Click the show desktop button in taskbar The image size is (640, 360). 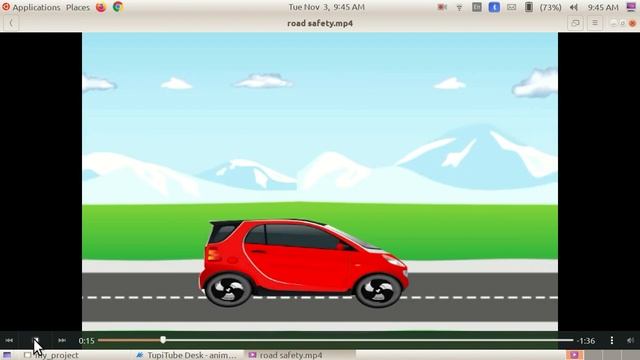tap(7, 355)
